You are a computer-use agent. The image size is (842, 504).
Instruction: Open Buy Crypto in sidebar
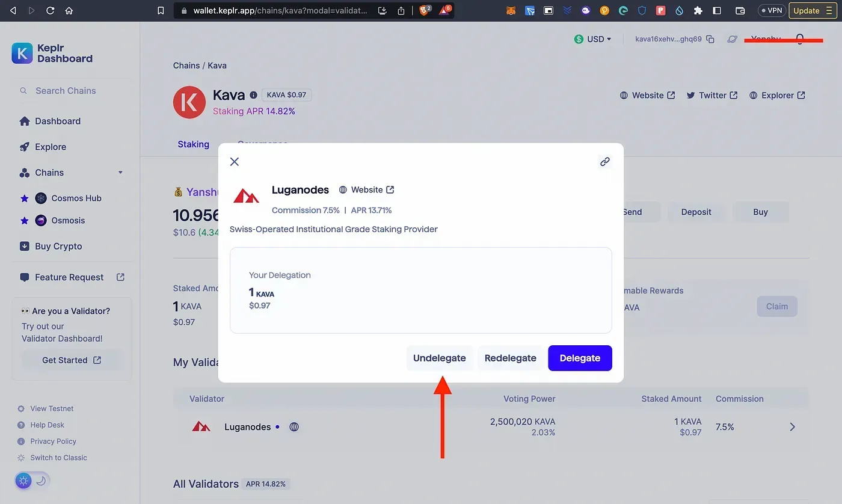tap(51, 246)
